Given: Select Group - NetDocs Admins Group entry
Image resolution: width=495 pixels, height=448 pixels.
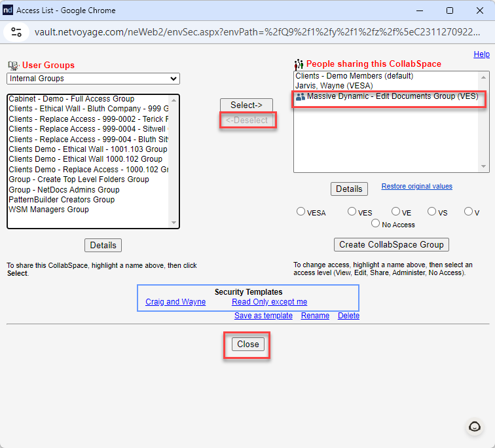Looking at the screenshot, I should coord(64,190).
